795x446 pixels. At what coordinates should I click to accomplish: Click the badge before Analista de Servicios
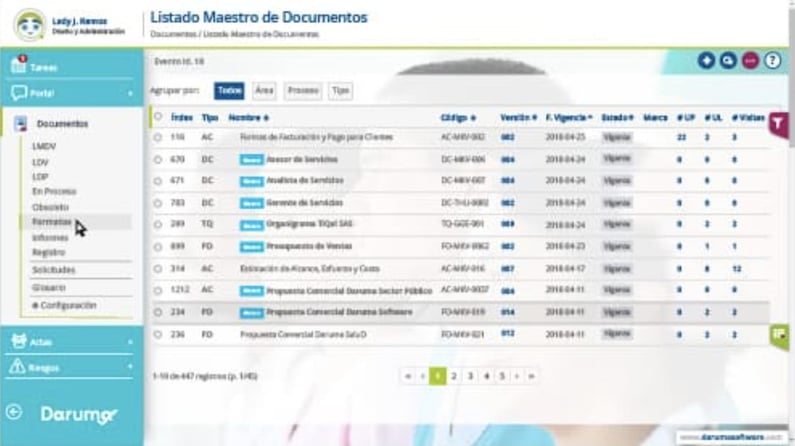tap(251, 181)
